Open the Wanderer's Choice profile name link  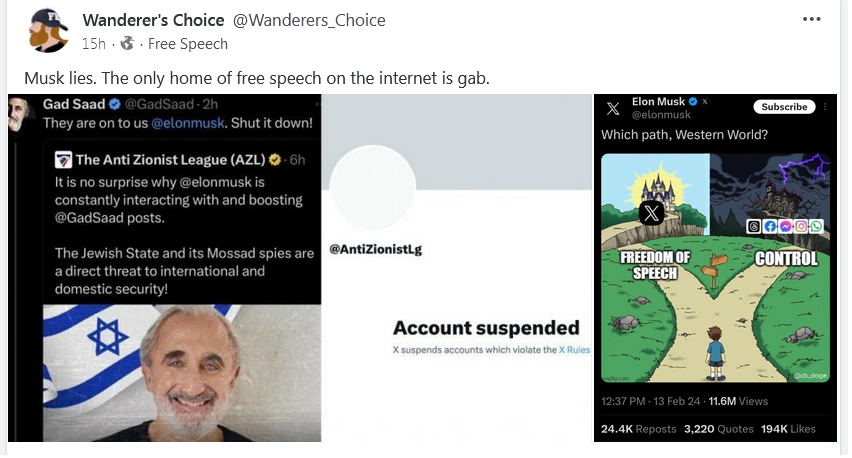point(153,20)
